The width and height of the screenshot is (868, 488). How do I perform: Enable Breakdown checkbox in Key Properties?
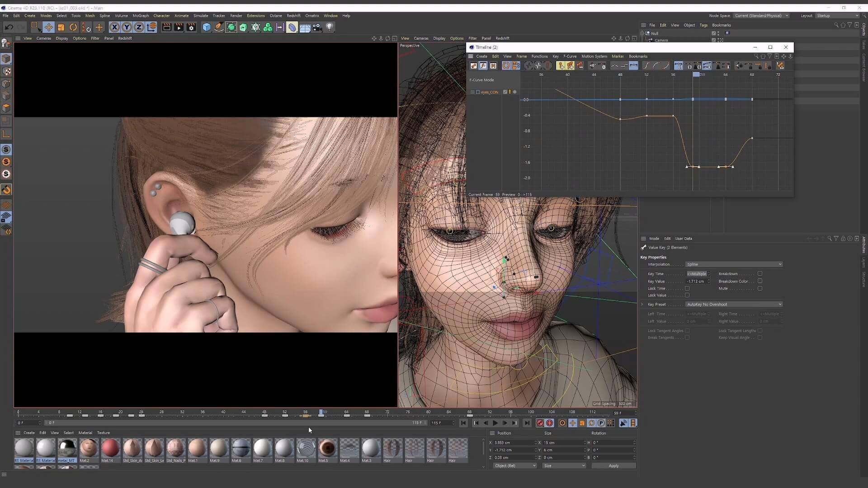tap(760, 273)
